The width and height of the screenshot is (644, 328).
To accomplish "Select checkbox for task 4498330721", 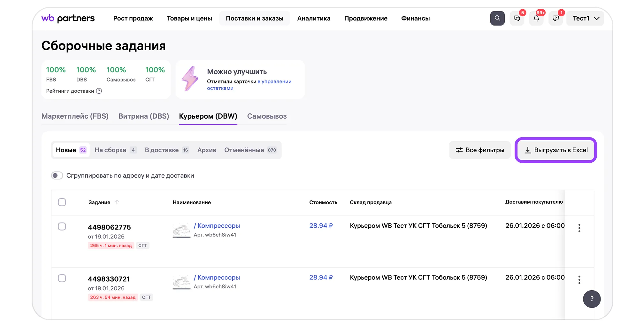I will [62, 278].
